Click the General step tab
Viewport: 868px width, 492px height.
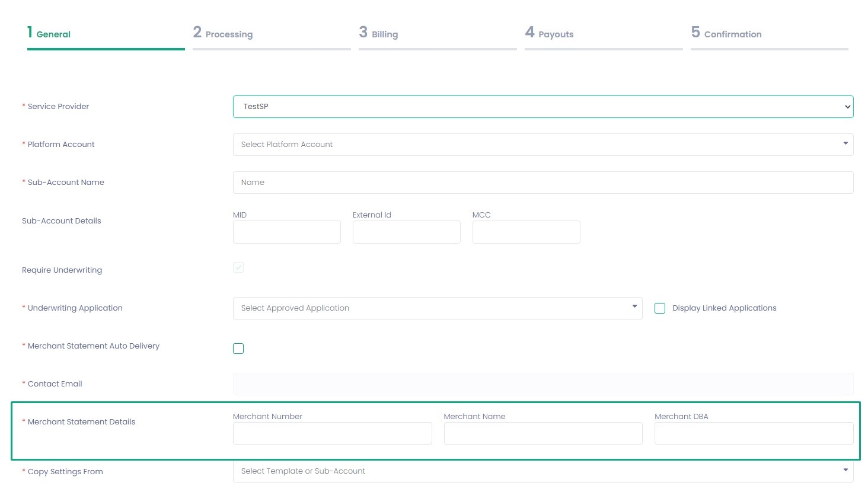49,34
